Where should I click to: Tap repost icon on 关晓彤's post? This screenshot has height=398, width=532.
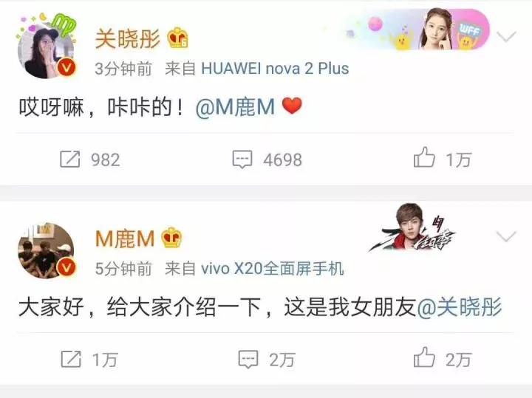70,159
